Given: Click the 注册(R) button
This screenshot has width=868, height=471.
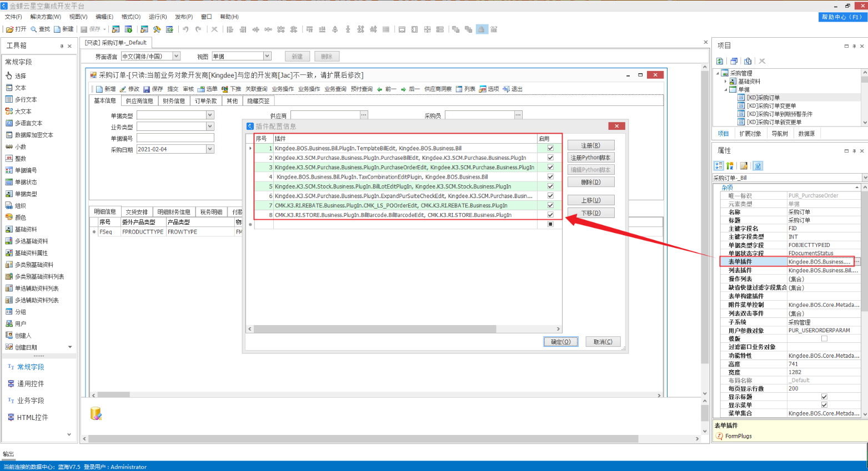Looking at the screenshot, I should 591,145.
